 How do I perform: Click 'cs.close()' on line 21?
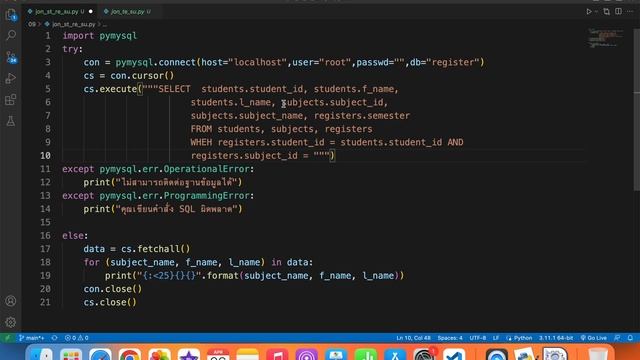[110, 302]
